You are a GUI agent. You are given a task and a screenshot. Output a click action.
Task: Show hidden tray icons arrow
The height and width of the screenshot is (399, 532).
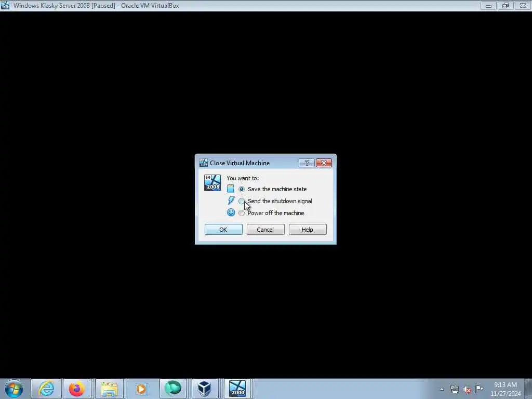(442, 390)
